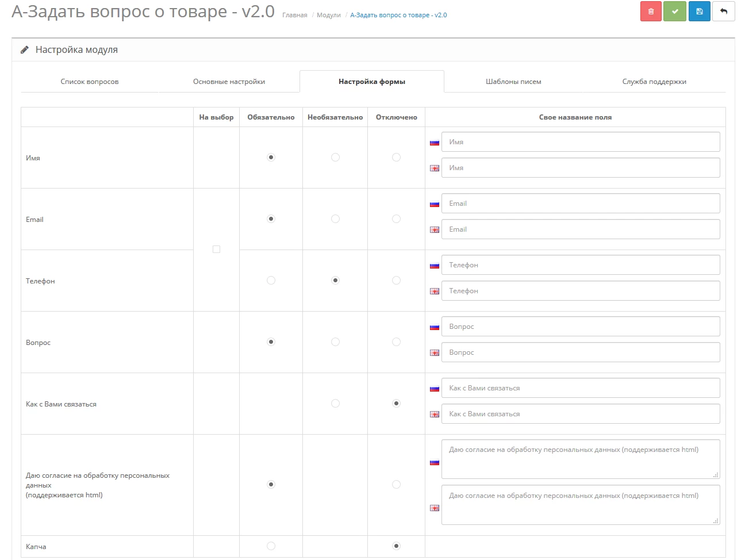Set Телефон field to Отключено
The height and width of the screenshot is (560, 745).
pos(396,280)
